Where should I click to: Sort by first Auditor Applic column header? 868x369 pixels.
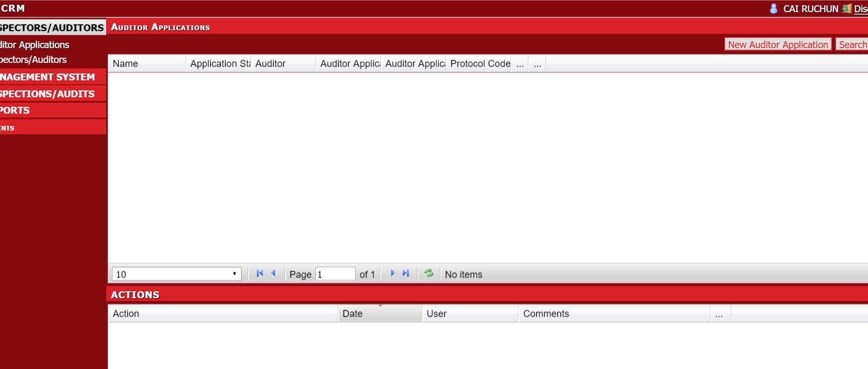pyautogui.click(x=349, y=63)
